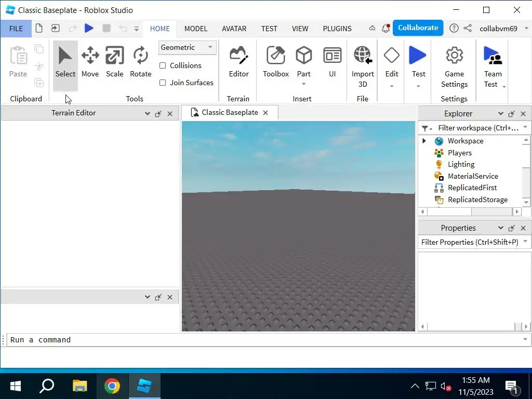
Task: Switch to the VIEW tab
Action: pos(300,29)
